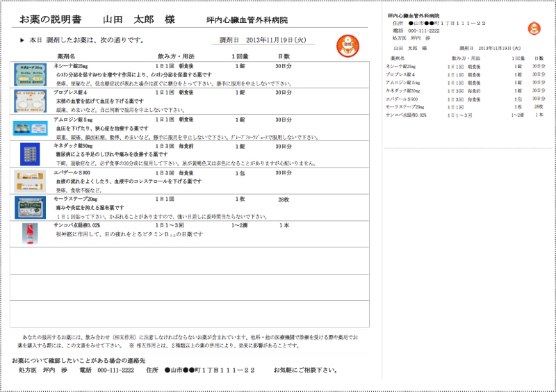Click the 薬剤名 column header in main table
Screen dimensions: 556x392
(x=65, y=56)
